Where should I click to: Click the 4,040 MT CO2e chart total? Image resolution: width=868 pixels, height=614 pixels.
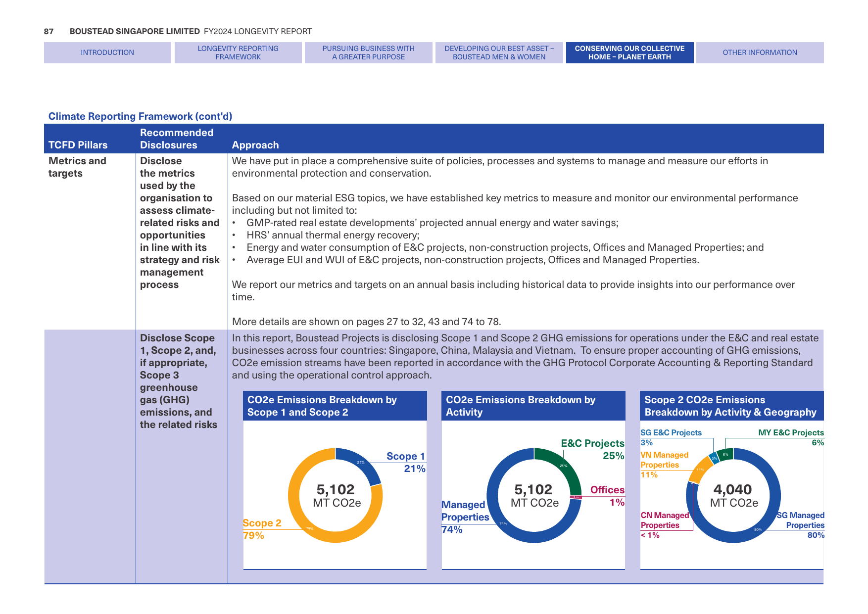[733, 496]
